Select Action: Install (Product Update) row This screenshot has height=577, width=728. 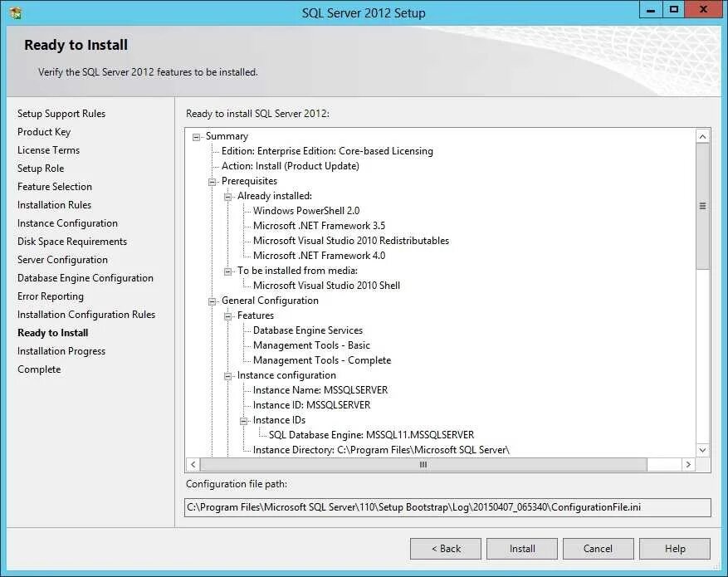[291, 166]
